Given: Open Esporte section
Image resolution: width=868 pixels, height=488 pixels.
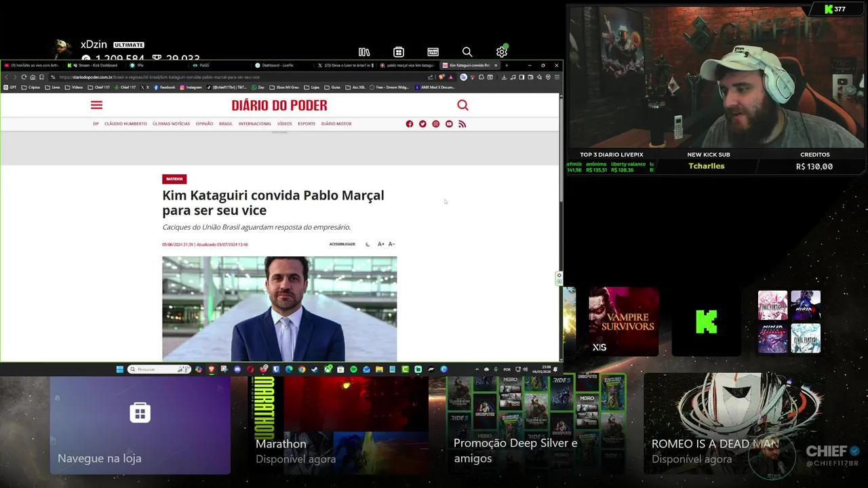Looking at the screenshot, I should [x=307, y=124].
